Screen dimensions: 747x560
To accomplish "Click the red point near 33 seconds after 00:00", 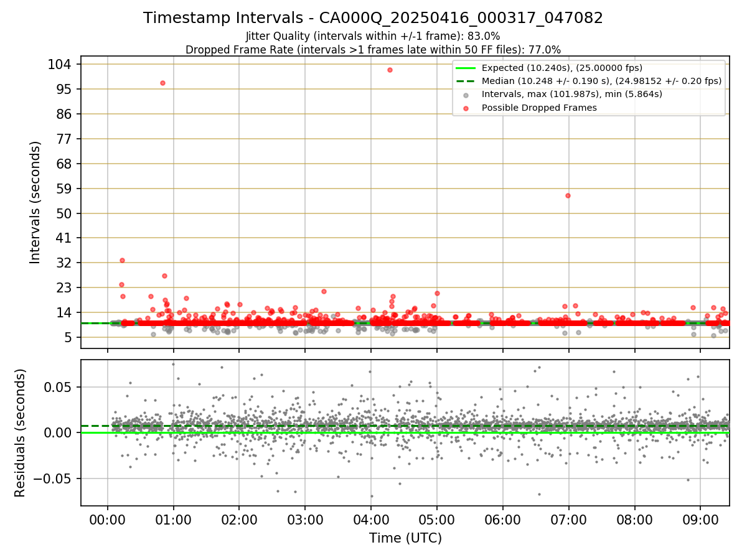I will coord(122,260).
